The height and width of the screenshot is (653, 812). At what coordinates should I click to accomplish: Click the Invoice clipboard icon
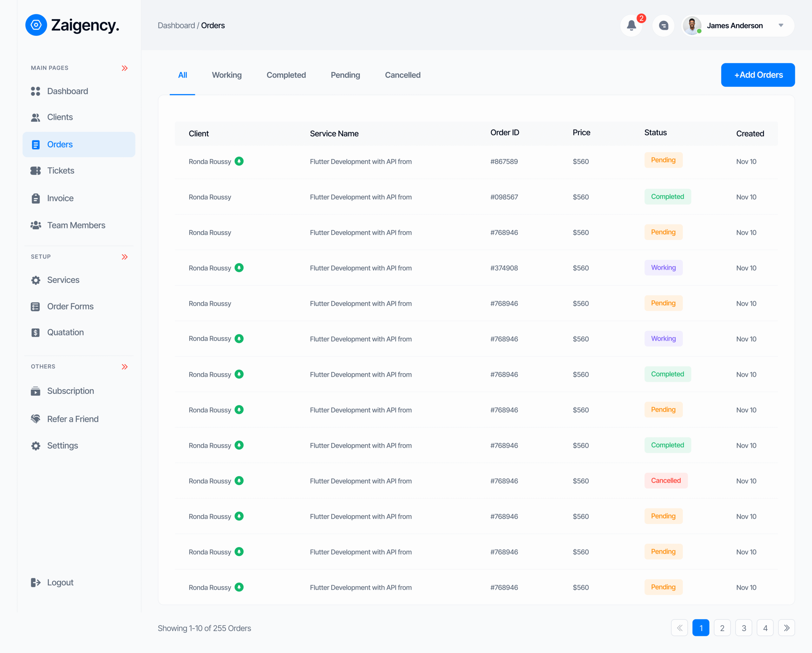(36, 198)
